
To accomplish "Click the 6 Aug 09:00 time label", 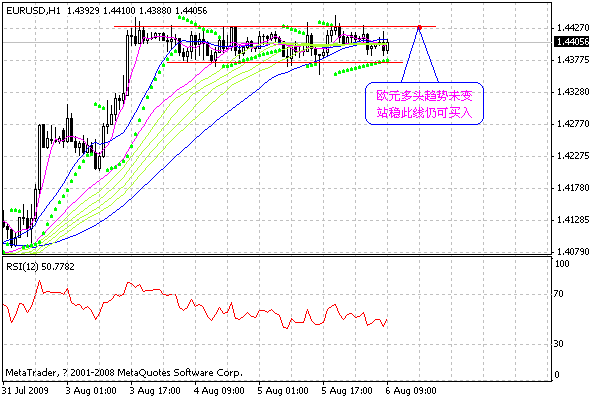I will (411, 390).
